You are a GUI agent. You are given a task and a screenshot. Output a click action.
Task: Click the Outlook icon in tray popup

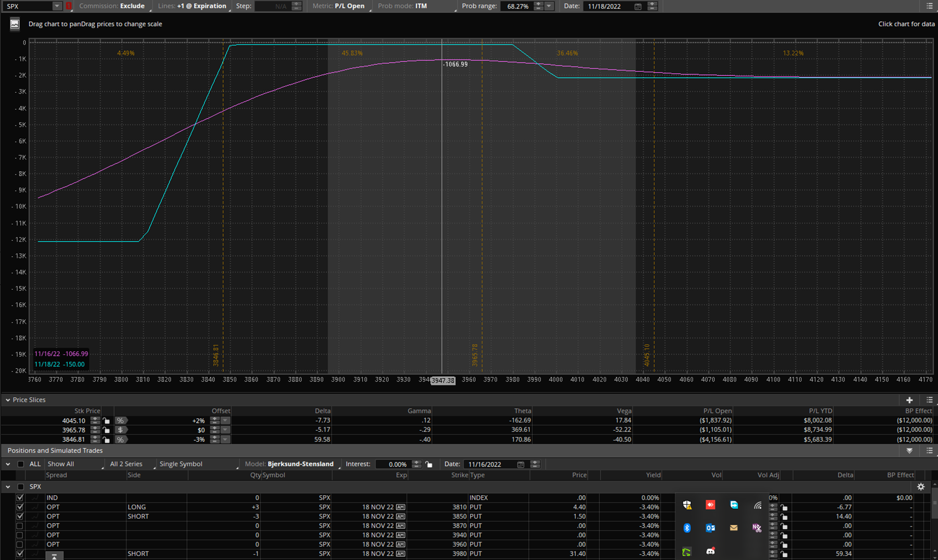[x=710, y=528]
